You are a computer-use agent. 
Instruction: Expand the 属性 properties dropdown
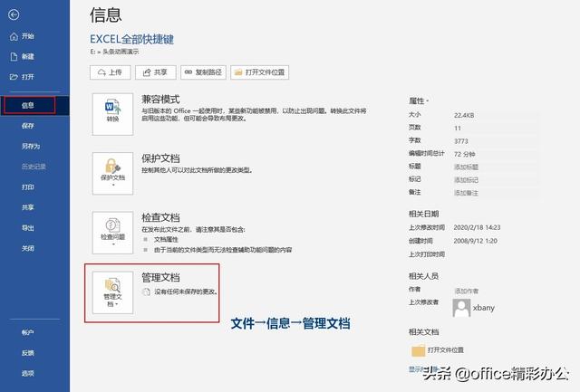pos(419,100)
